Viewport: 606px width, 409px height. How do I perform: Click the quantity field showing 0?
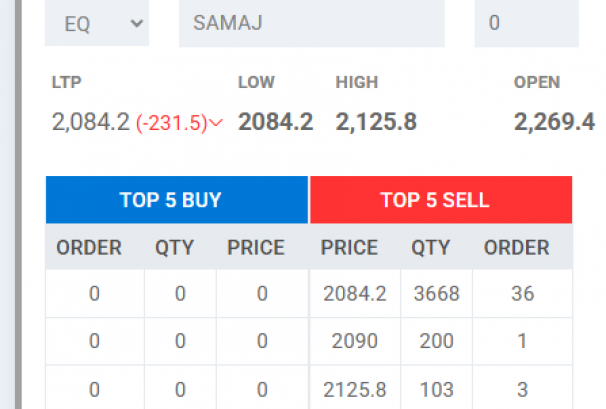(x=526, y=24)
